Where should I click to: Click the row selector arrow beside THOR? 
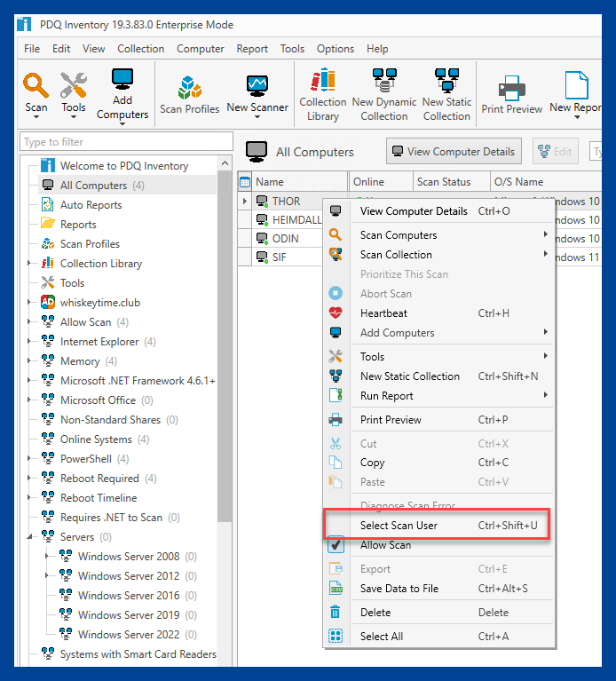(245, 201)
